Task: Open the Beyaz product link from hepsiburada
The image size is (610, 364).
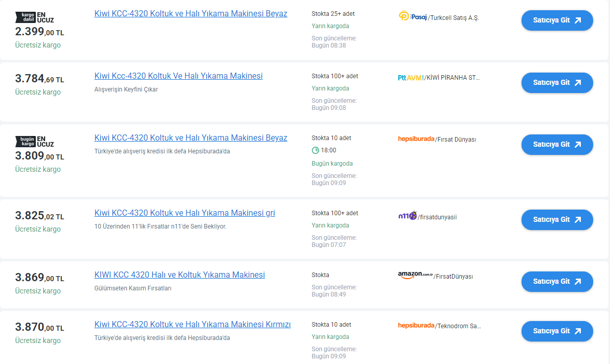Action: pos(191,138)
